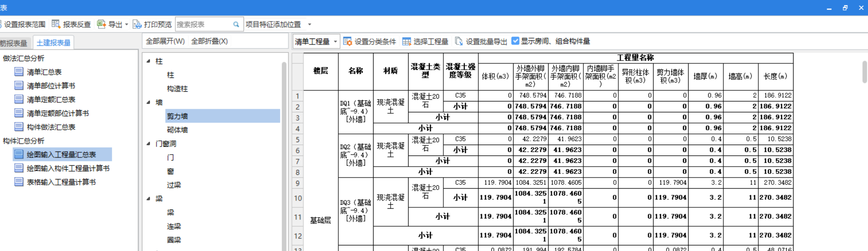Collapse the 梁 tree group
This screenshot has height=251, width=868.
[148, 199]
